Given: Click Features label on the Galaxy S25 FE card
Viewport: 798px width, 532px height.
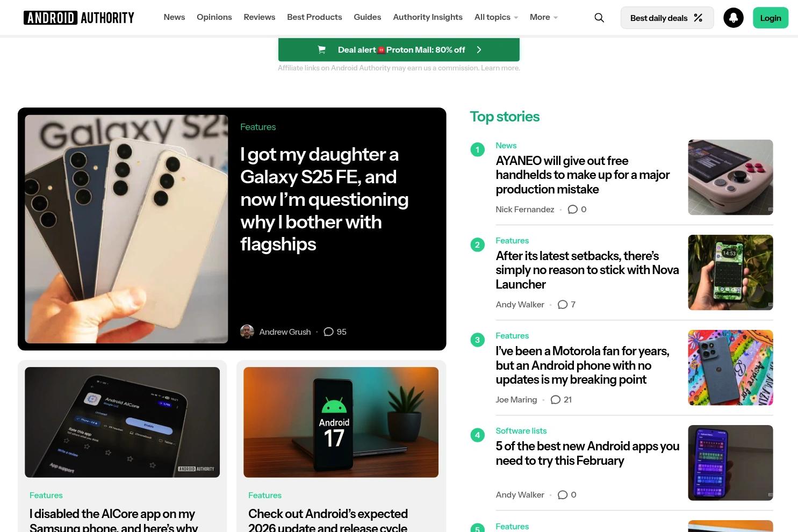Looking at the screenshot, I should pyautogui.click(x=258, y=127).
